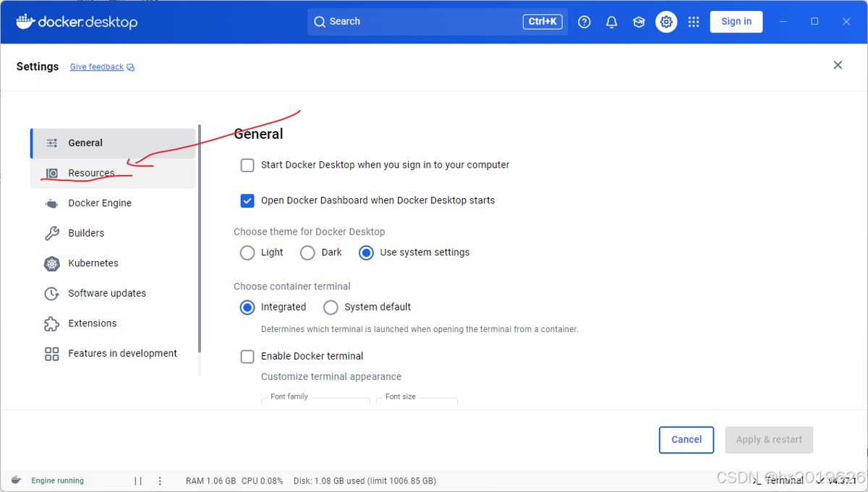The height and width of the screenshot is (492, 868).
Task: Enable Docker terminal checkbox
Action: point(247,356)
